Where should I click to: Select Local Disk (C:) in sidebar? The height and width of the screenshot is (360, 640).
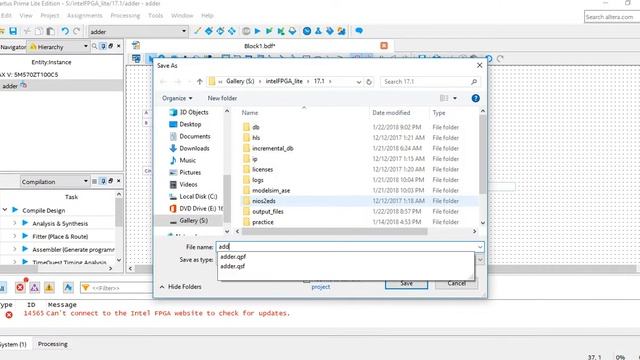tap(198, 196)
